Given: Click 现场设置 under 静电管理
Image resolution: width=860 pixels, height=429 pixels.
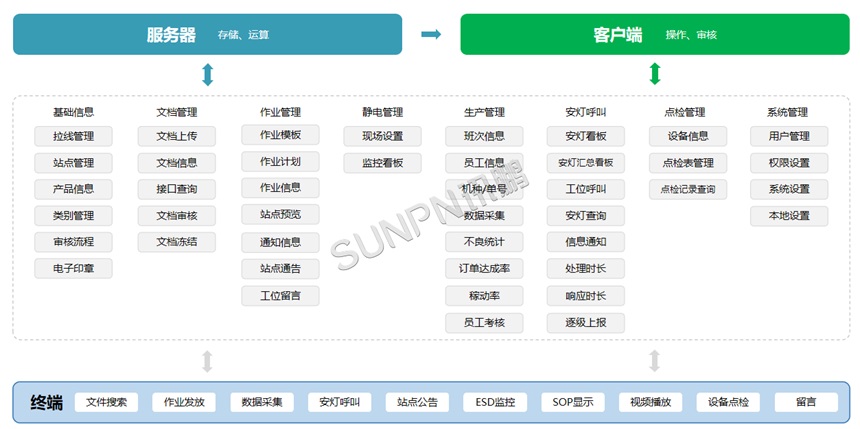Looking at the screenshot, I should 383,136.
